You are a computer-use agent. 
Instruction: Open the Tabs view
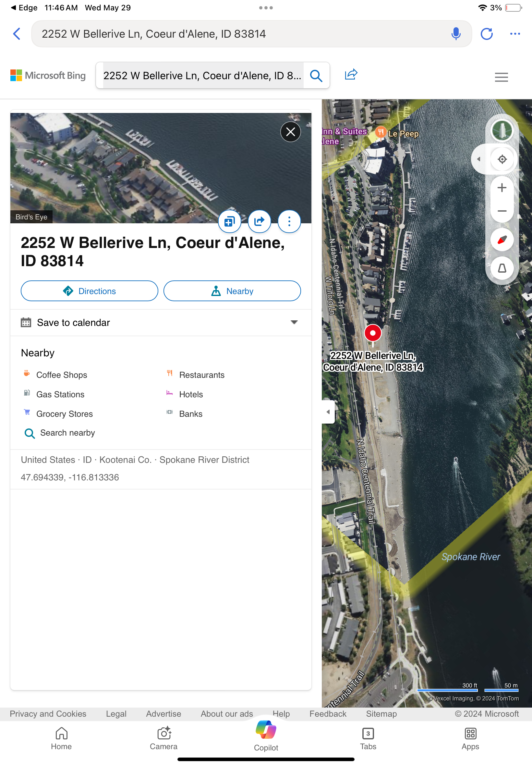click(x=368, y=738)
